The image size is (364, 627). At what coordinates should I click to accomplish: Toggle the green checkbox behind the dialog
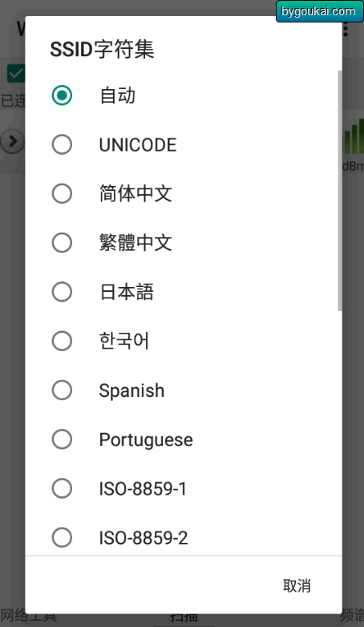(x=16, y=74)
